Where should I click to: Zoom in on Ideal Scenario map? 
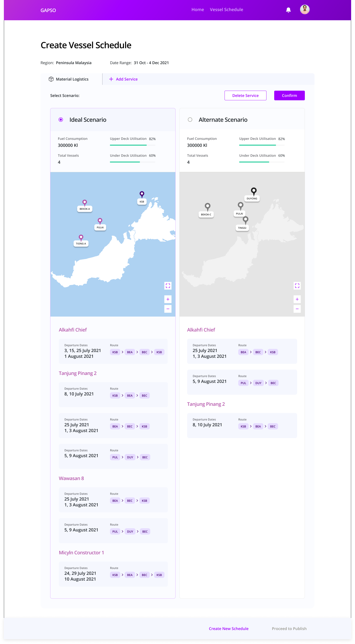[x=168, y=299]
